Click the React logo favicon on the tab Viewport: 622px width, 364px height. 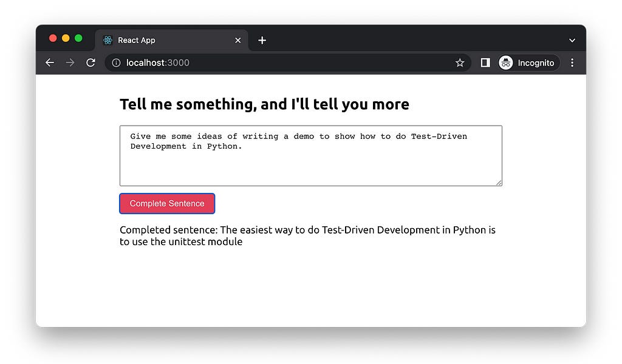pos(108,39)
